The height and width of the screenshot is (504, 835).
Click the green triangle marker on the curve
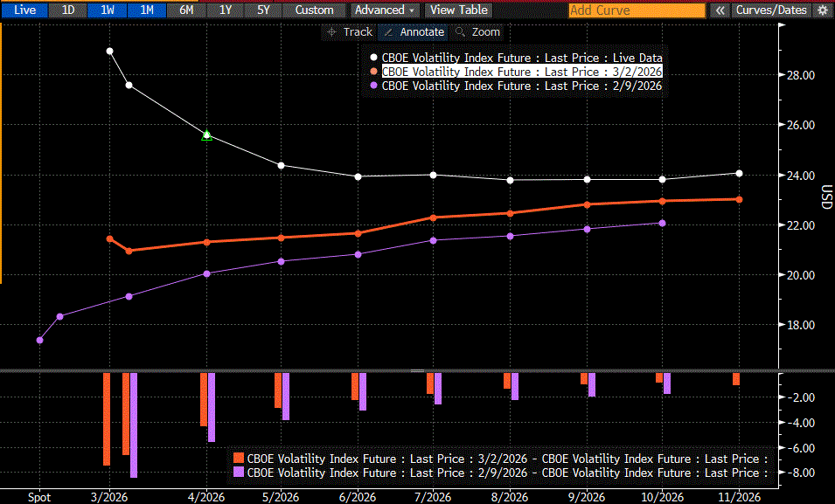[x=207, y=135]
